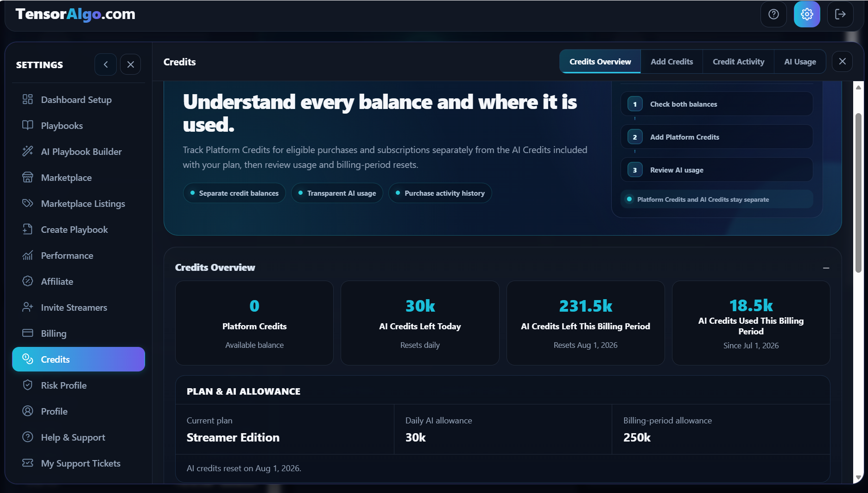Click AI Credits Used This Billing Period card
Image resolution: width=868 pixels, height=493 pixels.
(751, 323)
